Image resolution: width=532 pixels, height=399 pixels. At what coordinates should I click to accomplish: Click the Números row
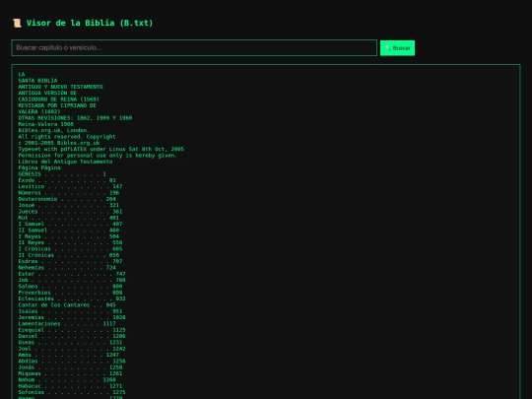69,193
